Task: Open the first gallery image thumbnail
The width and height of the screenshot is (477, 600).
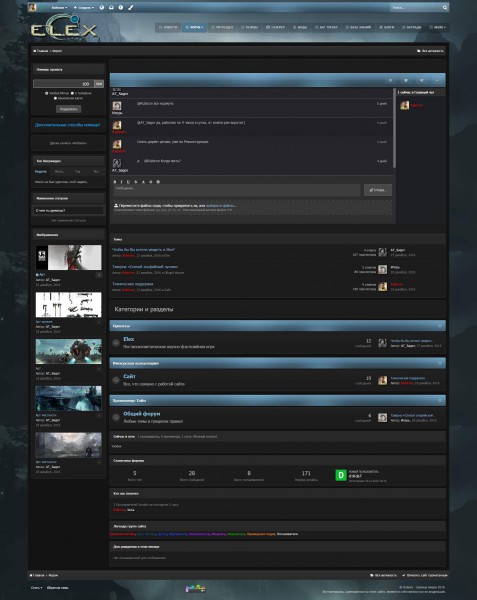Action: click(68, 258)
